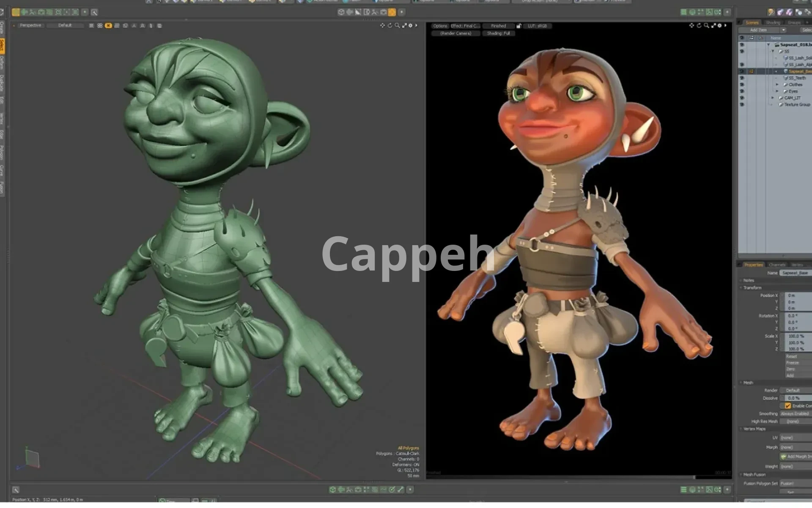This screenshot has height=508, width=812.
Task: Open the Perspective view type dropdown
Action: (x=30, y=25)
